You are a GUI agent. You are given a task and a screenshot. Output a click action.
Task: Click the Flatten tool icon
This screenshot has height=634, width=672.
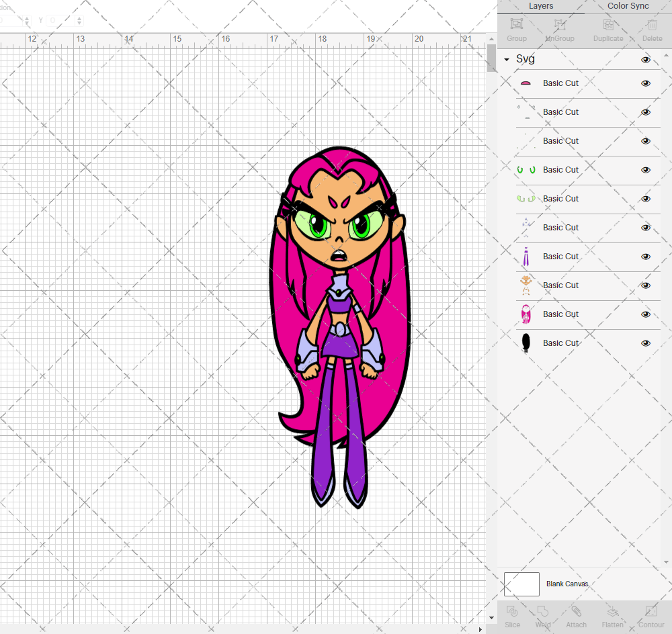612,610
